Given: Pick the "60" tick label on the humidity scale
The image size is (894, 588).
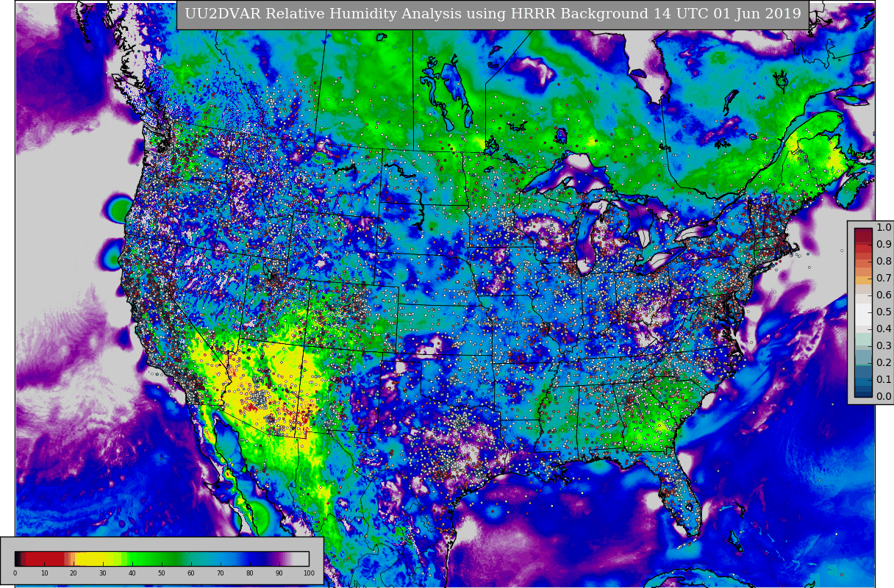Looking at the screenshot, I should 191,573.
